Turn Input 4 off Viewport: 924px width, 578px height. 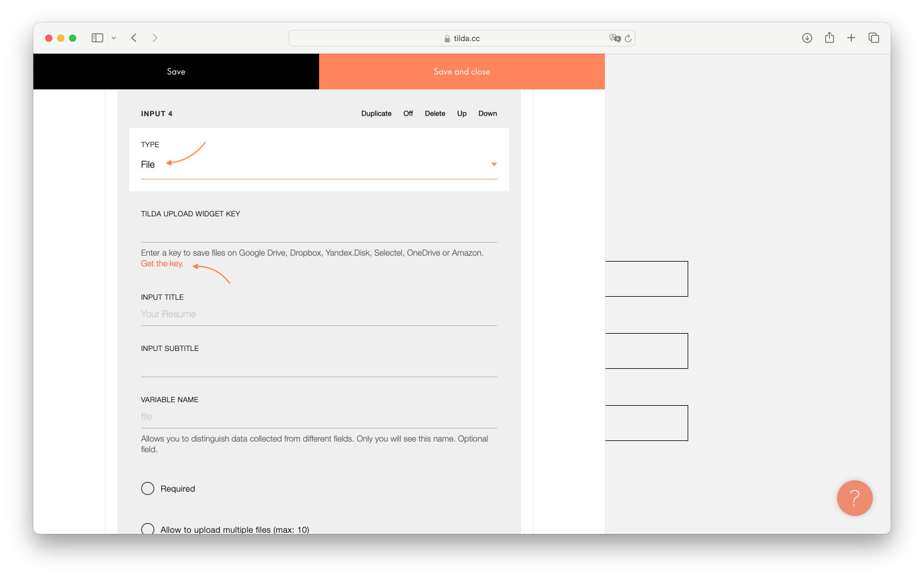tap(407, 113)
